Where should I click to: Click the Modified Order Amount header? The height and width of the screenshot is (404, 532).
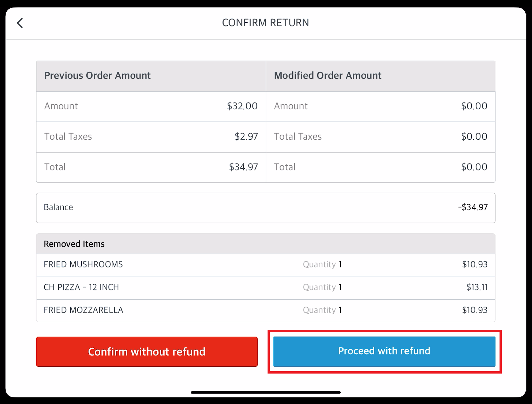(327, 75)
